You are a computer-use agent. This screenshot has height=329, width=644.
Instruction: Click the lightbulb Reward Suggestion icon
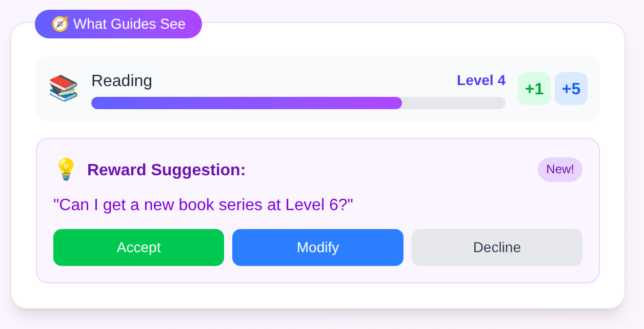tap(66, 169)
